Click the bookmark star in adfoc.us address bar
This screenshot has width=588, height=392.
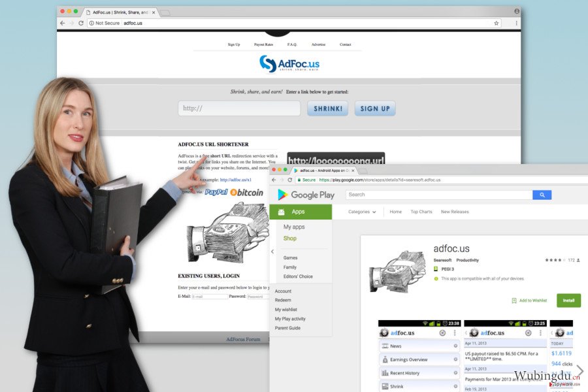click(x=496, y=23)
